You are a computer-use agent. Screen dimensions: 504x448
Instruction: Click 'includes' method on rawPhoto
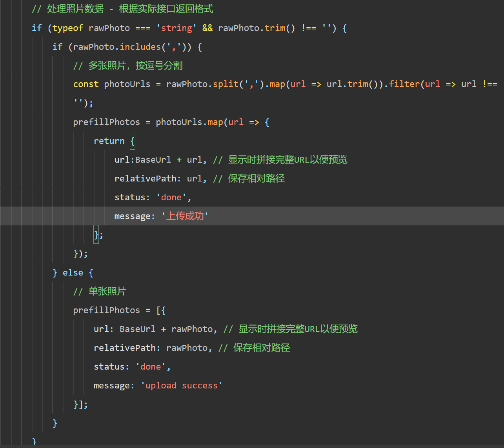140,47
